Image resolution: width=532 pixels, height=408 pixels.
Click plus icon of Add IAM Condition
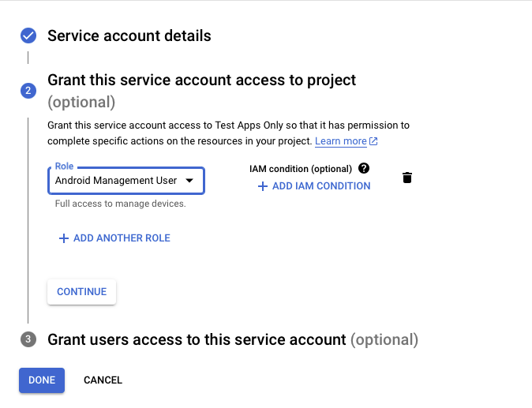(263, 186)
